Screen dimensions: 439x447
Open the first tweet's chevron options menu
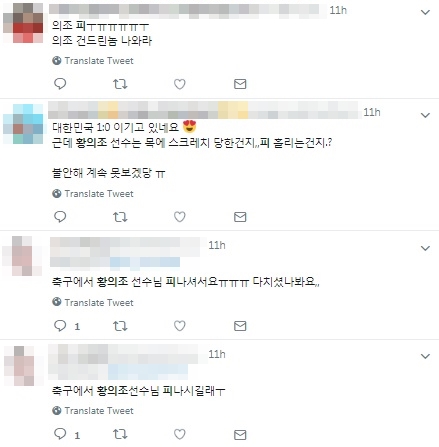click(x=425, y=13)
